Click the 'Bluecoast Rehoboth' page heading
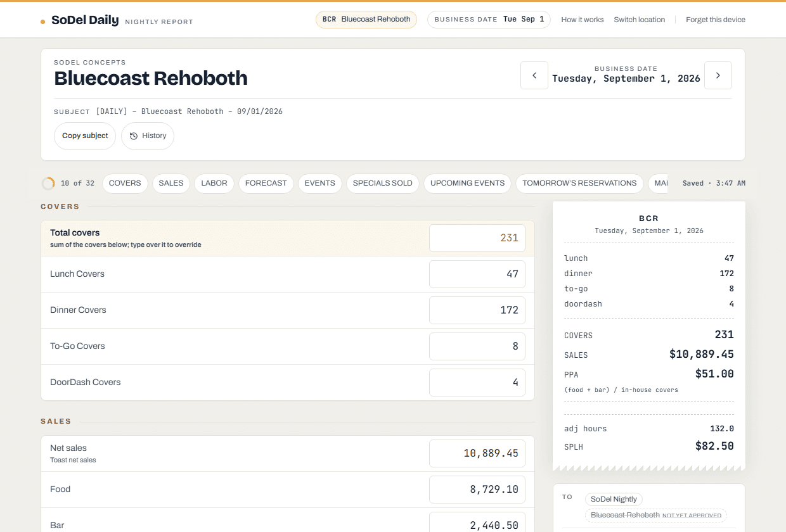The image size is (786, 532). [x=151, y=79]
